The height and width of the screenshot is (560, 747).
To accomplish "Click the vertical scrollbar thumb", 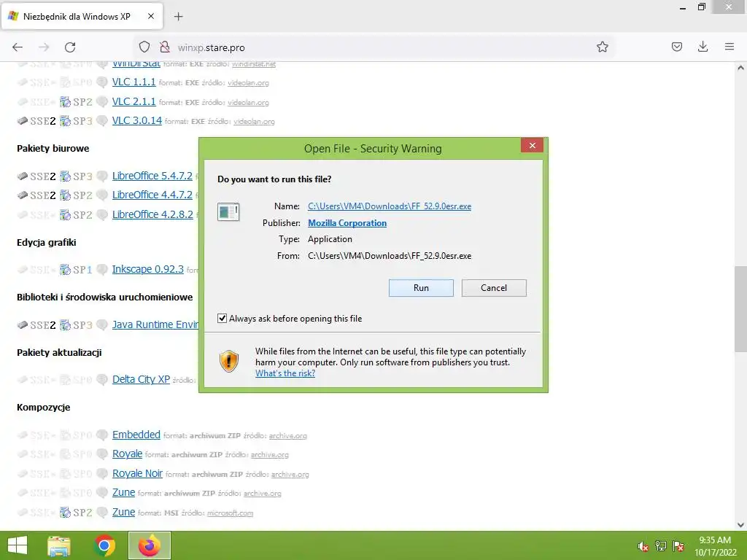I will (740, 309).
